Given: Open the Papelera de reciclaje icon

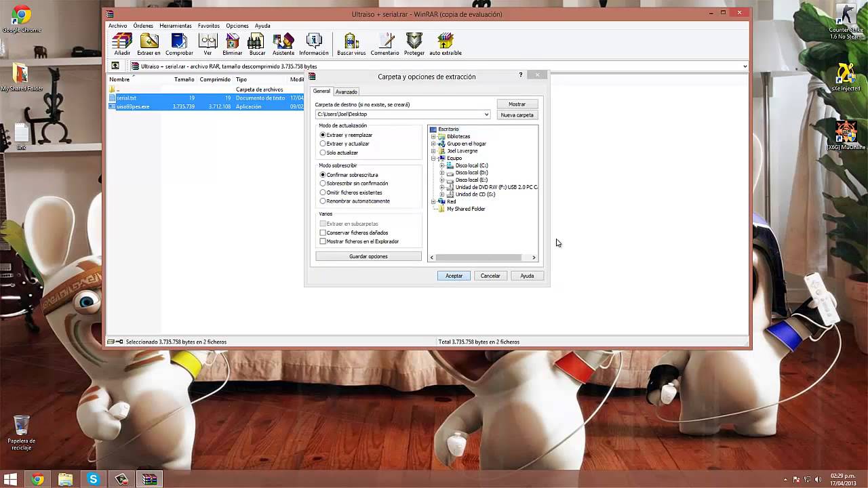Looking at the screenshot, I should [x=21, y=432].
